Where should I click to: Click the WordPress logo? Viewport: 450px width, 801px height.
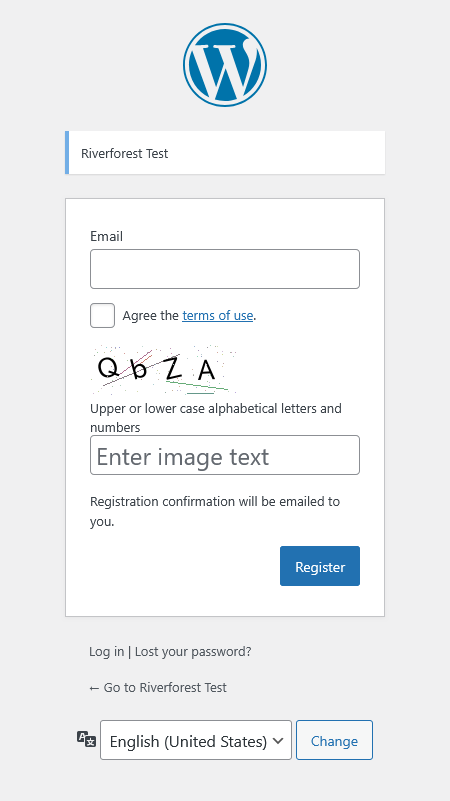tap(225, 65)
